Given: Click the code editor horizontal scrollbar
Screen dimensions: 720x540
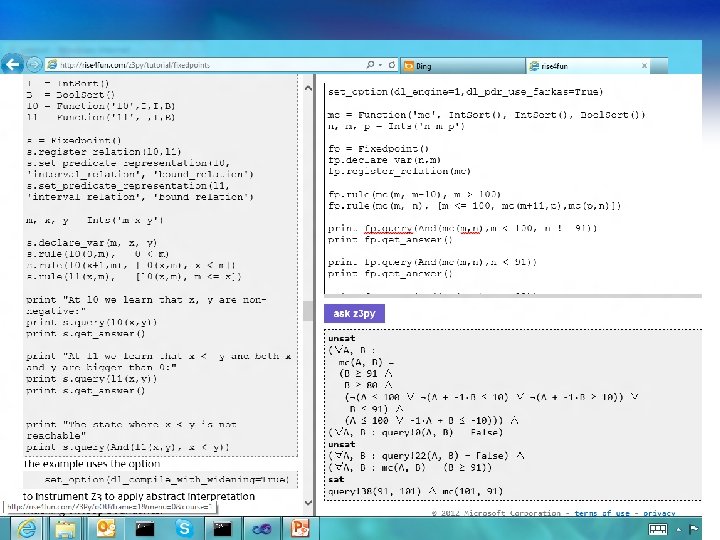Looking at the screenshot, I should (x=513, y=296).
